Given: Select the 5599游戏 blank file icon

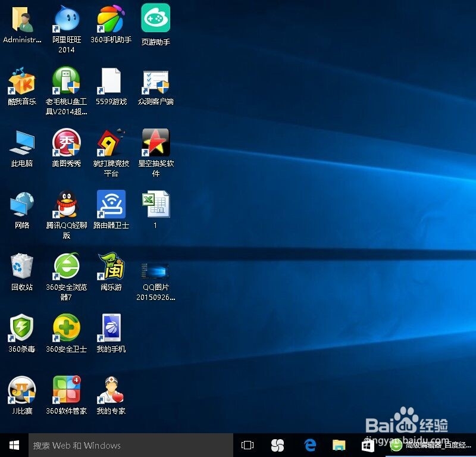Looking at the screenshot, I should pyautogui.click(x=111, y=81).
